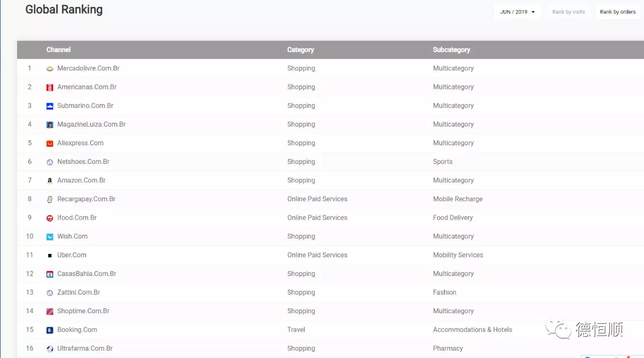
Task: Sort by the Subcategory column header
Action: (x=451, y=50)
